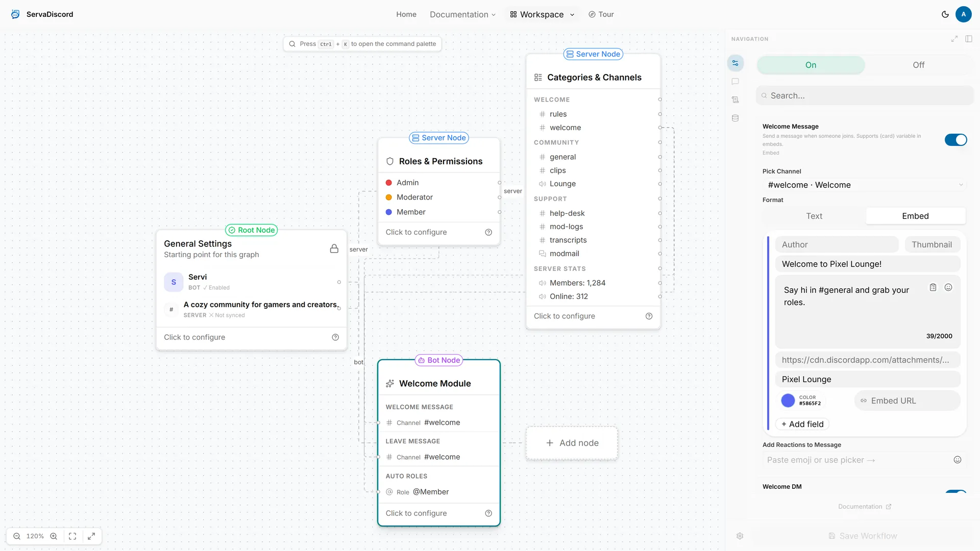Screen dimensions: 980x551
Task: Open help icon on Categories & Channels node
Action: (x=649, y=316)
